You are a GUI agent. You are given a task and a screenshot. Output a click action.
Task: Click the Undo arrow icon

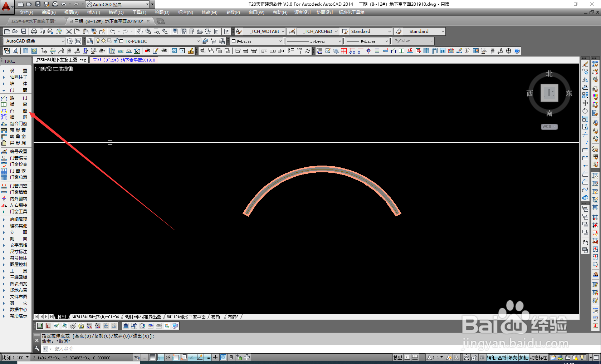[113, 31]
